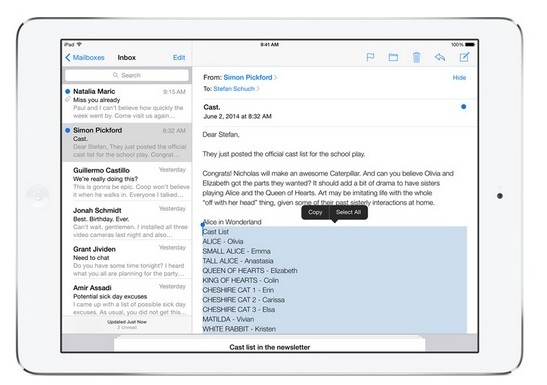Tap Edit in the Inbox header
The image size is (547, 385).
pyautogui.click(x=179, y=58)
